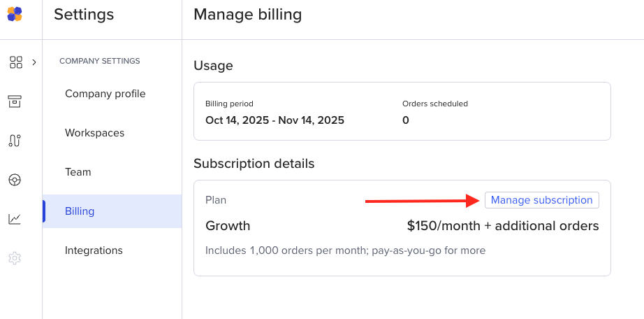Click the app logo in the top-left corner
644x319 pixels.
(x=15, y=14)
